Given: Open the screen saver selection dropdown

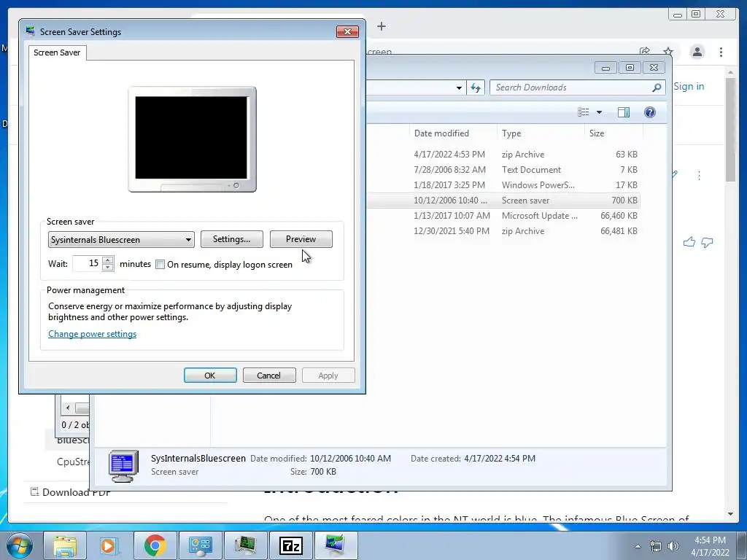Looking at the screenshot, I should [x=121, y=239].
